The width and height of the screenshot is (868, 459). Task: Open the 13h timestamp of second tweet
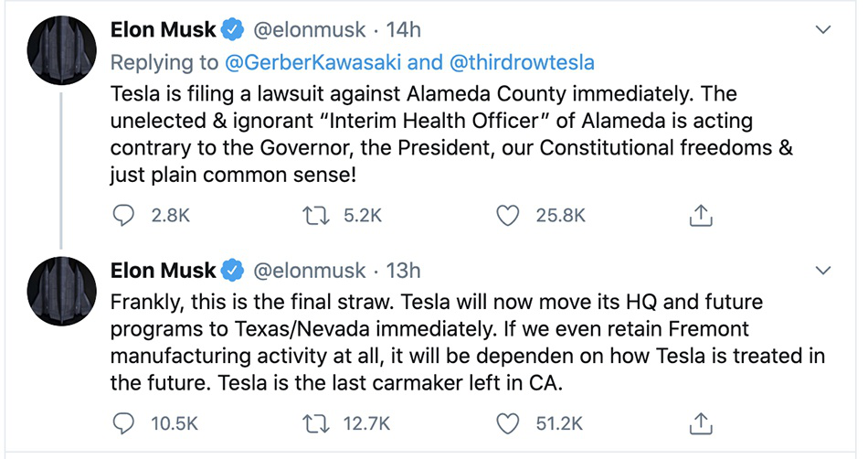click(x=403, y=271)
